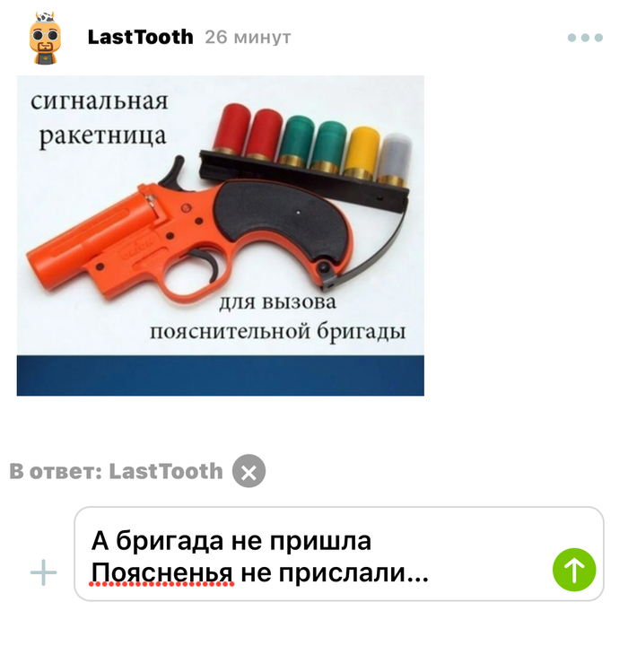The width and height of the screenshot is (628, 672).
Task: Click the blue stripe under the picture
Action: coord(221,375)
